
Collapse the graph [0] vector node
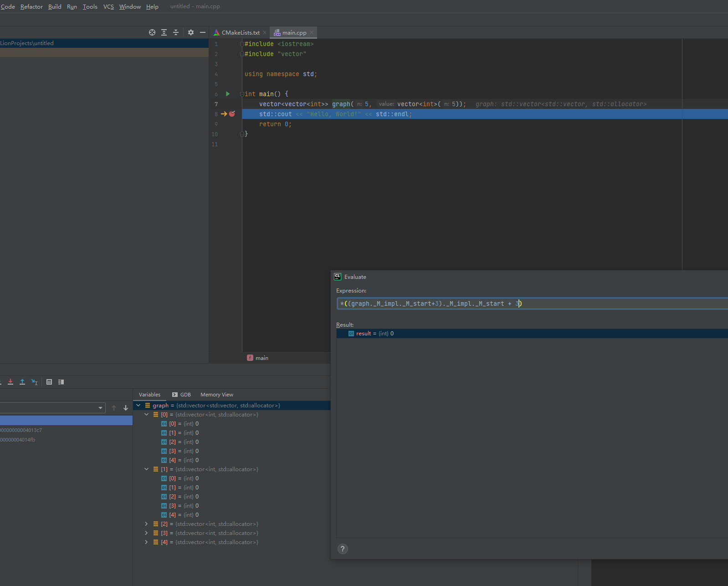point(147,414)
